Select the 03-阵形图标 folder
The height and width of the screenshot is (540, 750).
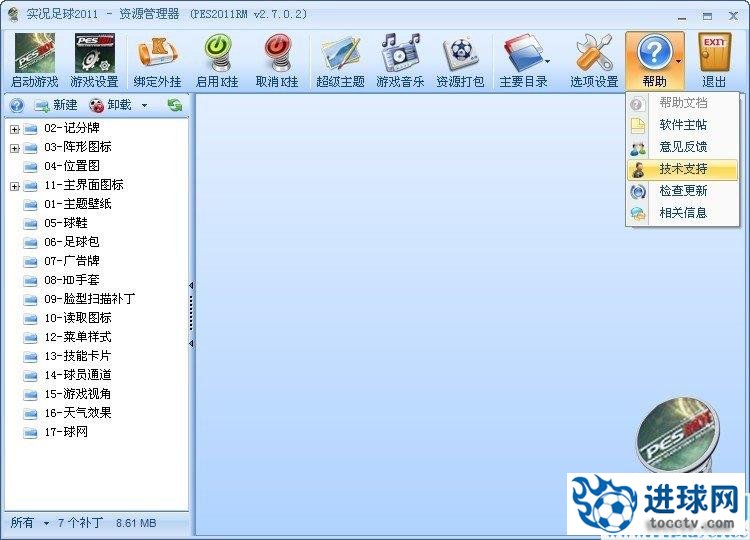tap(77, 147)
